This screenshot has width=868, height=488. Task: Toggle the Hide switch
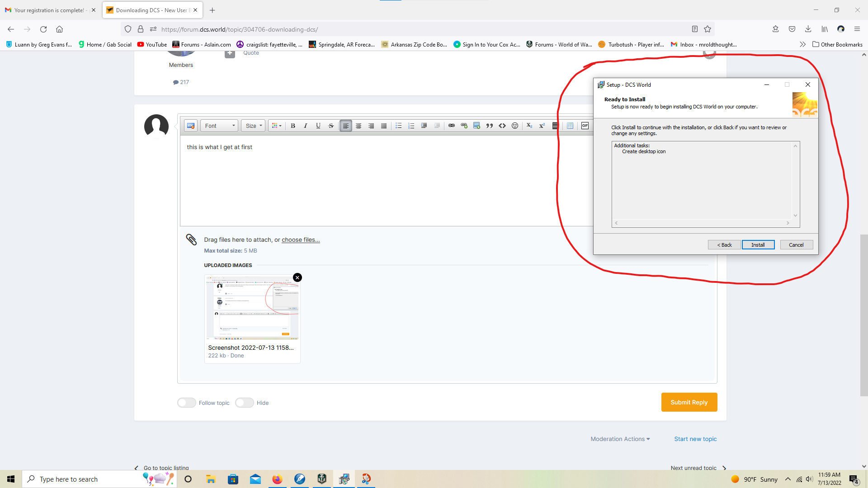point(245,403)
